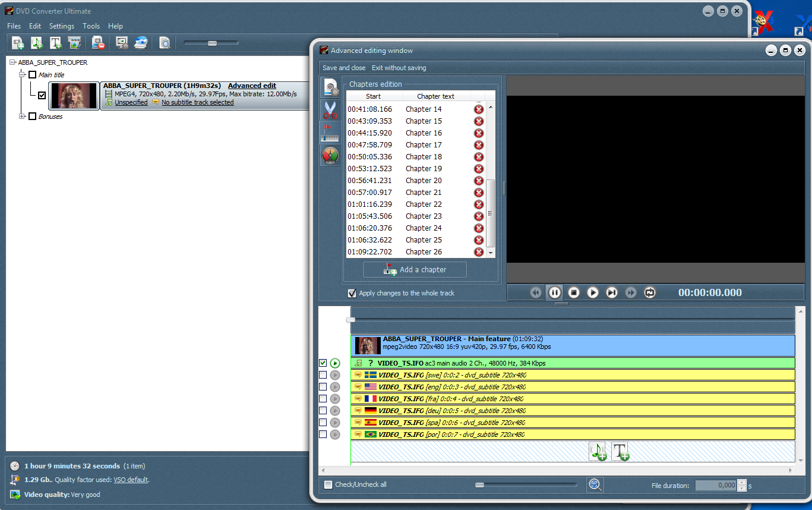Enable the [deu] subtitle track checkbox
812x510 pixels.
pyautogui.click(x=323, y=411)
